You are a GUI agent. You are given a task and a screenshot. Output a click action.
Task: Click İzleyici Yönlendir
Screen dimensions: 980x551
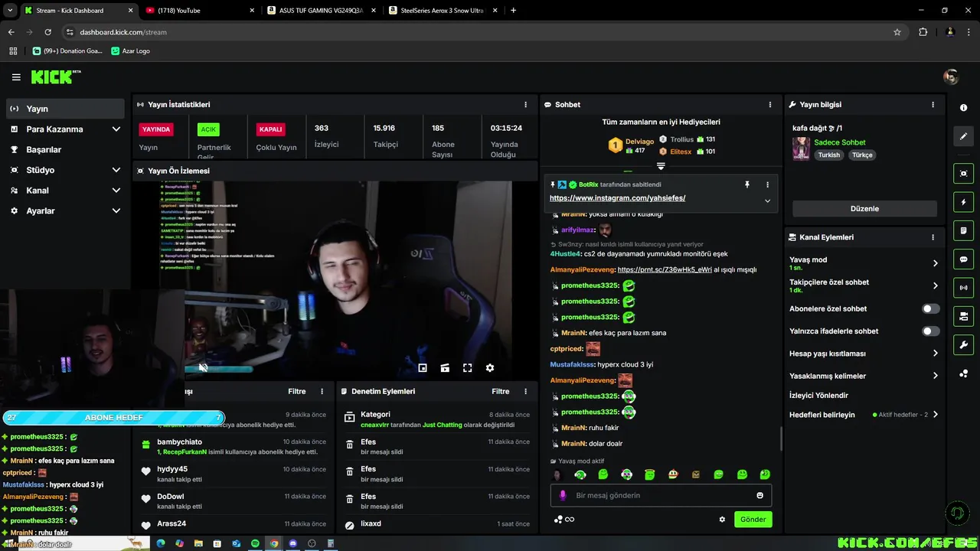[x=818, y=396]
